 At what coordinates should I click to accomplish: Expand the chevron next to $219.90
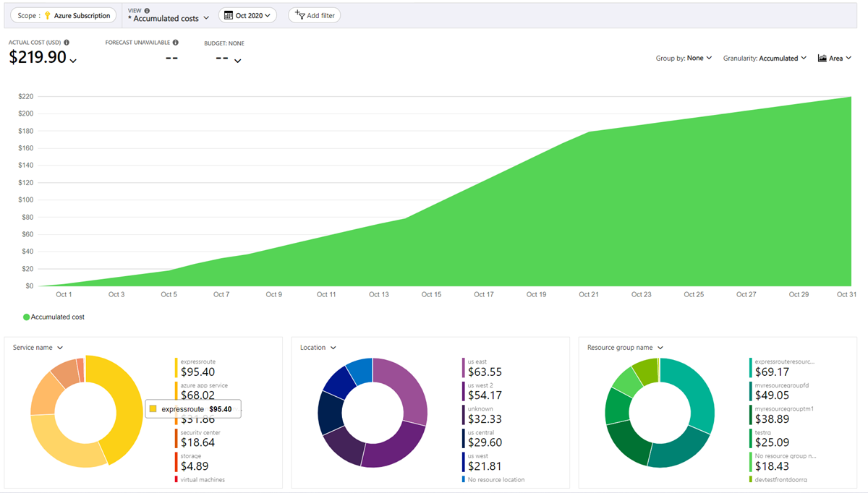point(72,61)
